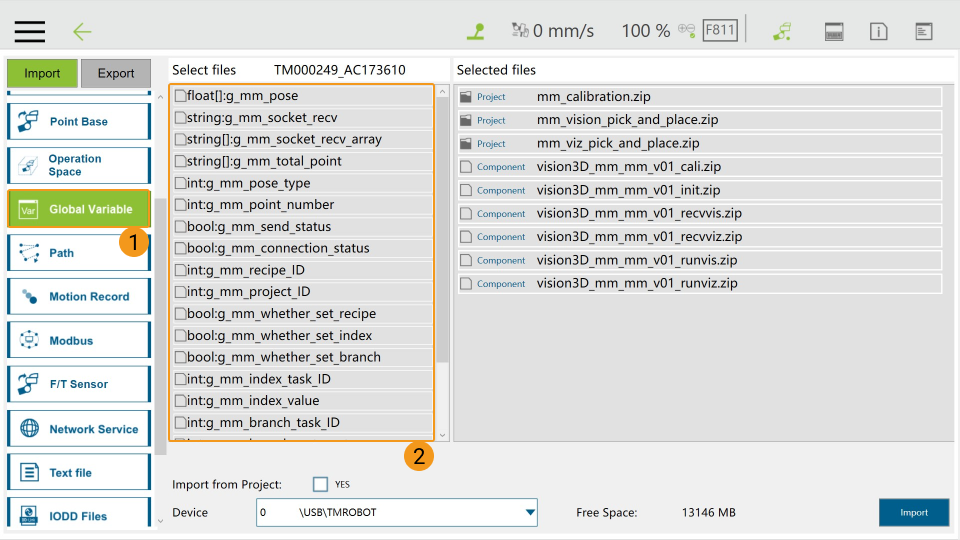Click the F811 indicator box
The image size is (960, 540).
(720, 30)
